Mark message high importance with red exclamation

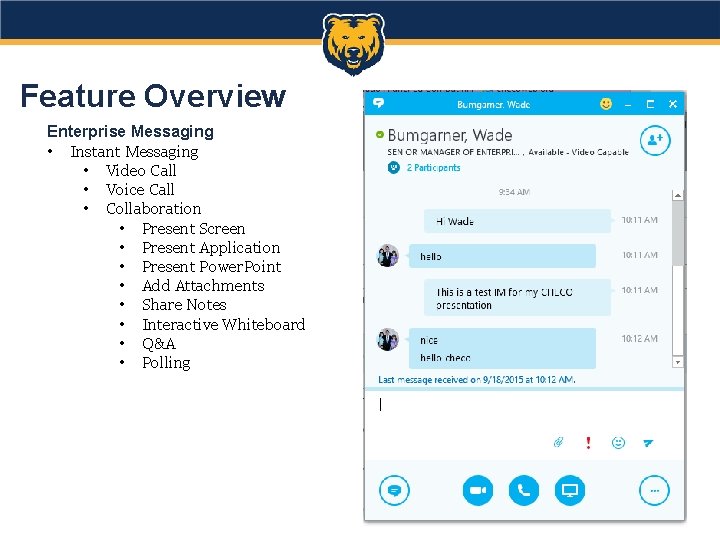click(x=588, y=442)
